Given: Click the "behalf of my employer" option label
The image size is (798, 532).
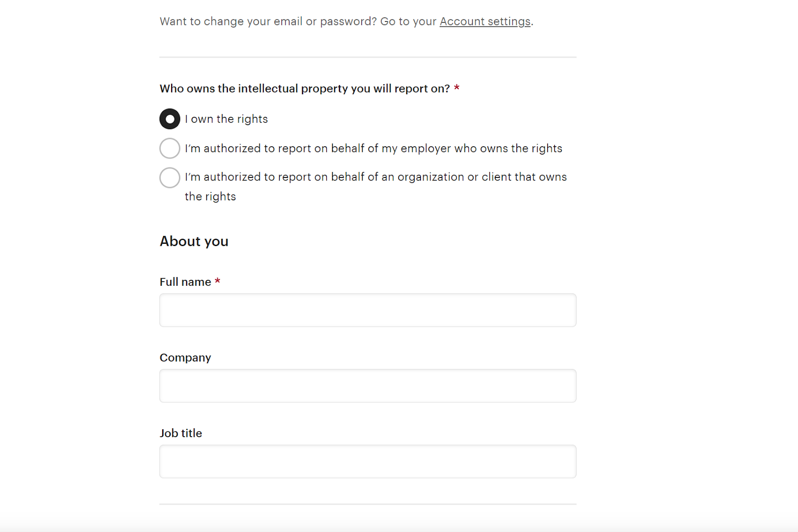Looking at the screenshot, I should point(373,149).
